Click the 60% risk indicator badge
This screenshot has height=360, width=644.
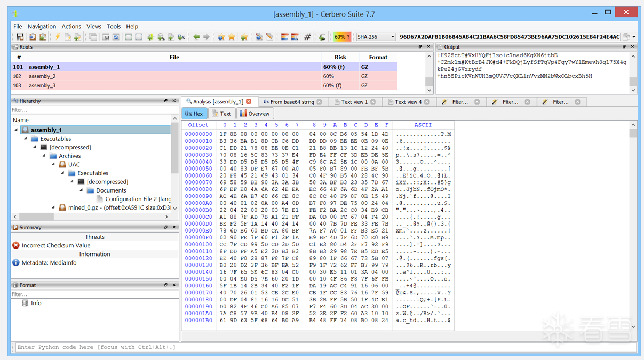(x=342, y=37)
